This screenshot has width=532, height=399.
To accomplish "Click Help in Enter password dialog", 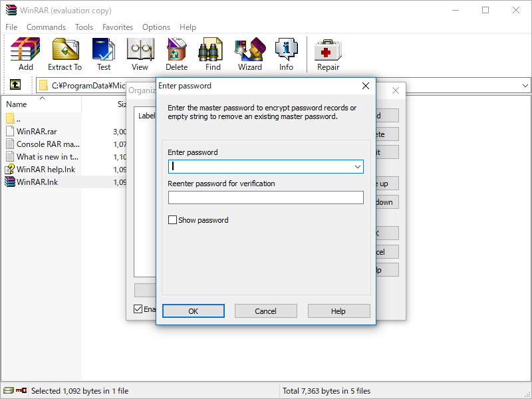I will 338,311.
